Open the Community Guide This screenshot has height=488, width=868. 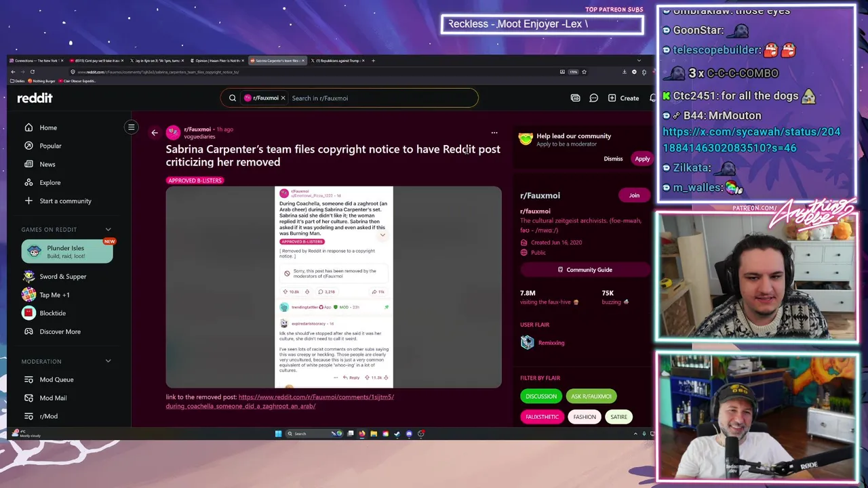(x=584, y=270)
